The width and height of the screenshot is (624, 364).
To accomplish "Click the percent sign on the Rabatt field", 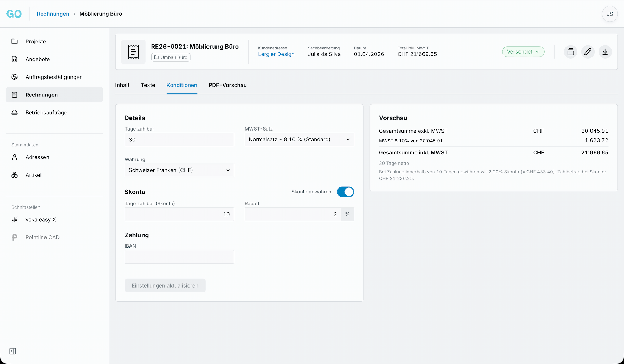I will (347, 214).
